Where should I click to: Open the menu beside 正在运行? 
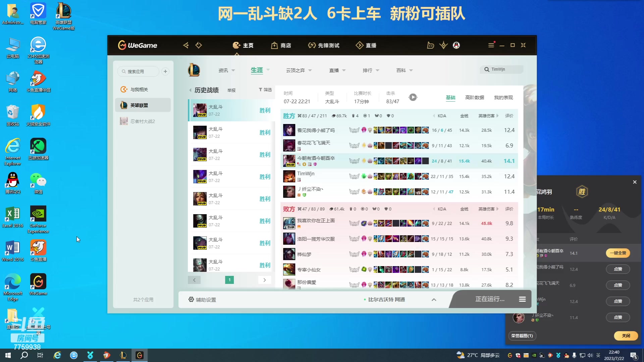point(522,299)
